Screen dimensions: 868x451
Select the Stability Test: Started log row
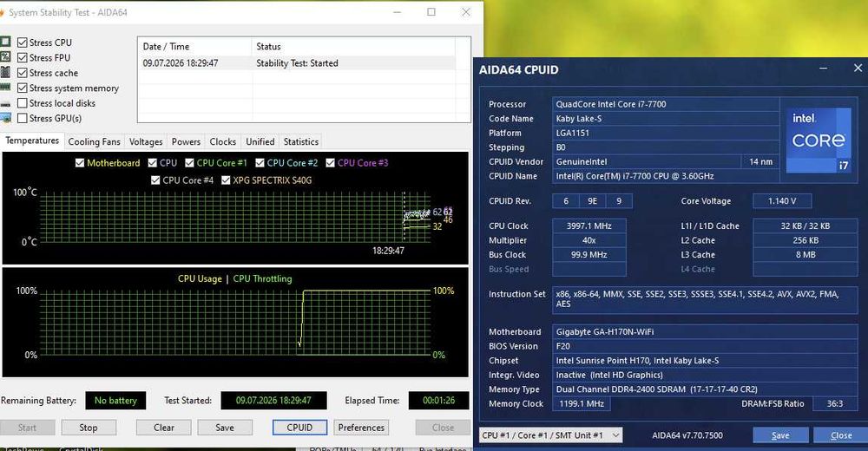point(299,63)
